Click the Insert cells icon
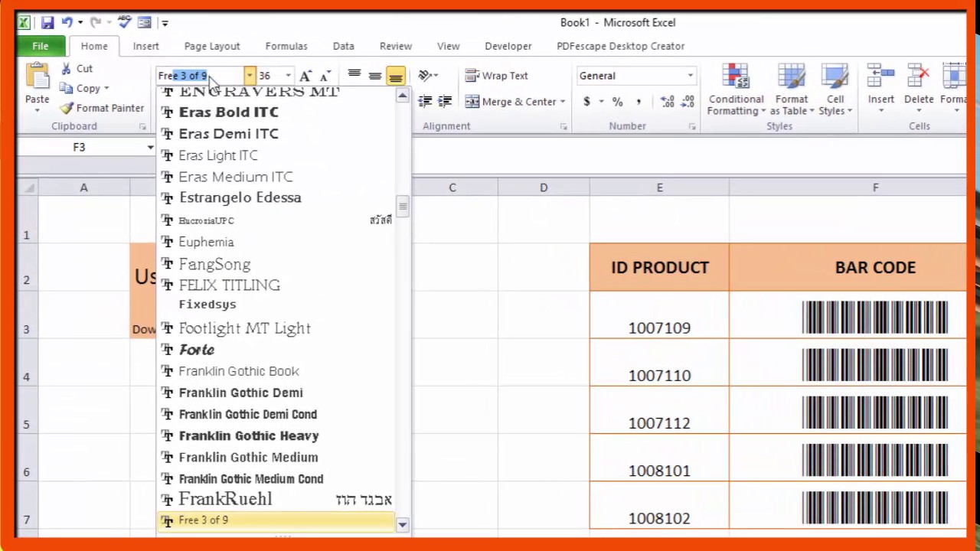This screenshot has width=980, height=551. (x=880, y=77)
